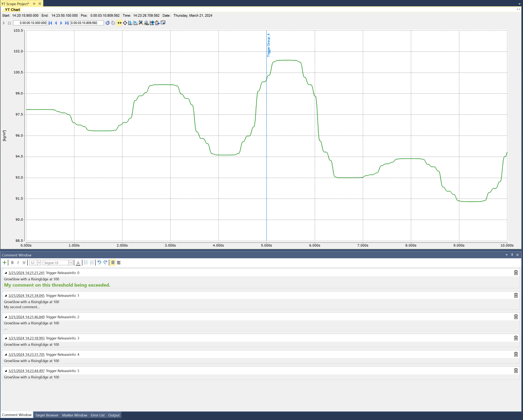Click the scale-to-fit chart icon
The image size is (523, 420).
point(152,23)
